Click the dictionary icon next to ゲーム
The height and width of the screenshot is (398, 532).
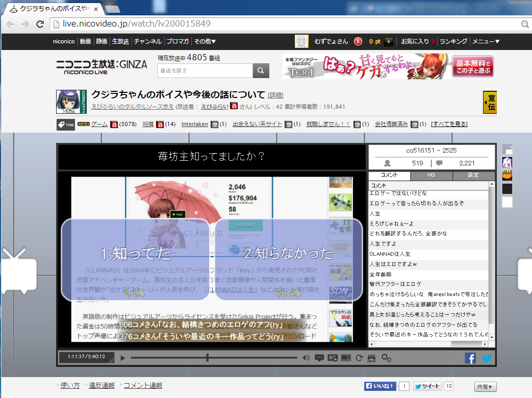114,125
